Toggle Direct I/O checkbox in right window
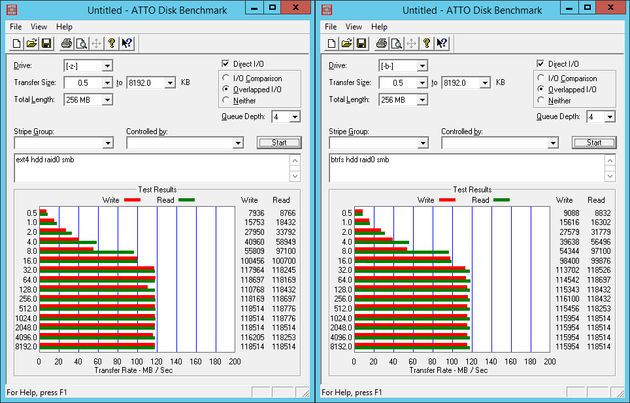Screen dimensions: 630x403 (x=540, y=63)
